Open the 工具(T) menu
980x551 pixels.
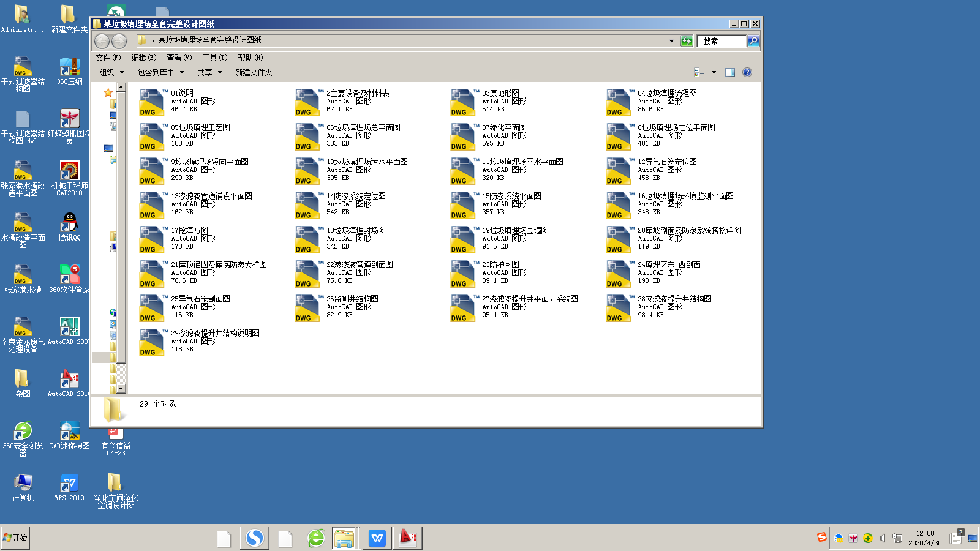(214, 58)
